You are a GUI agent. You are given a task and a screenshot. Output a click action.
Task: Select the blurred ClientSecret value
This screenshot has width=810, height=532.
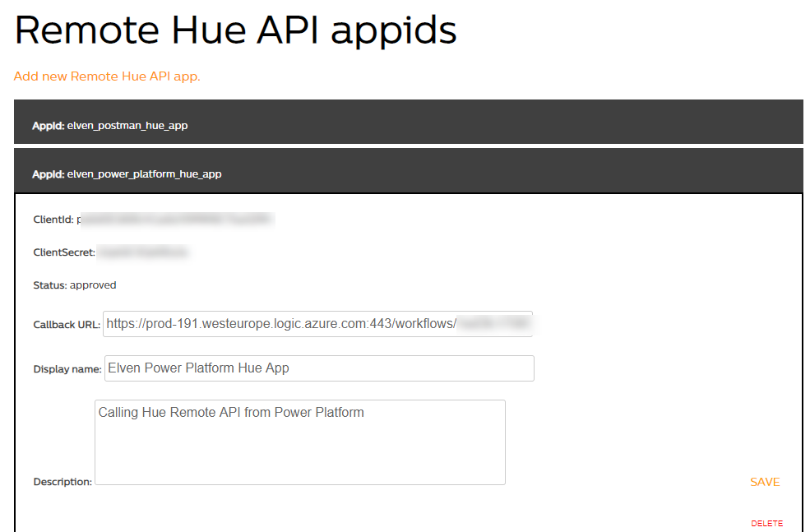point(142,252)
